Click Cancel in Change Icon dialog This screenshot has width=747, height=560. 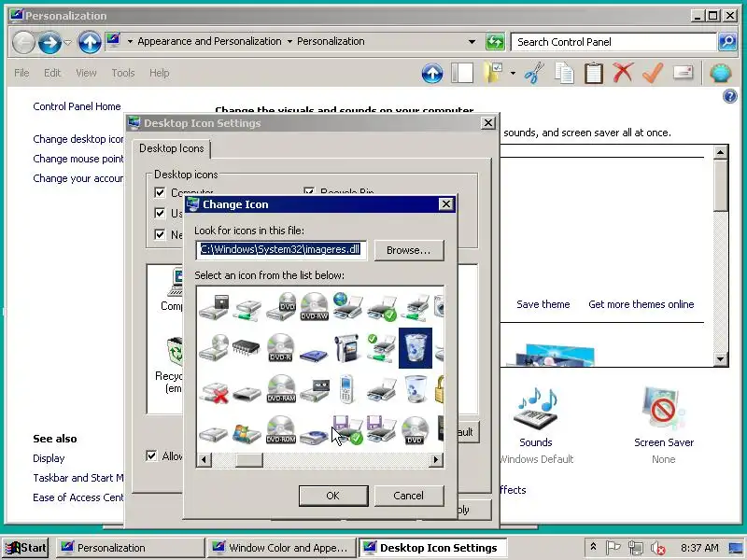(x=408, y=496)
